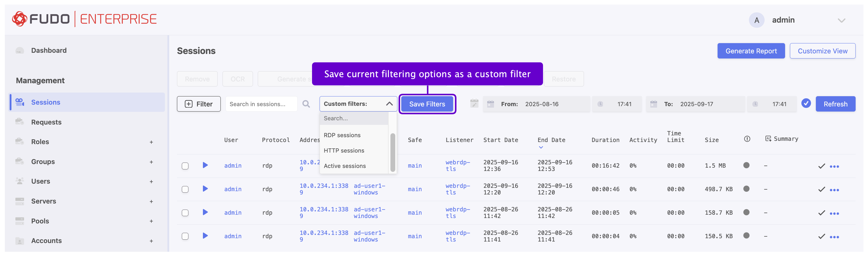Expand the Groups plus icon
868x259 pixels.
pyautogui.click(x=151, y=162)
